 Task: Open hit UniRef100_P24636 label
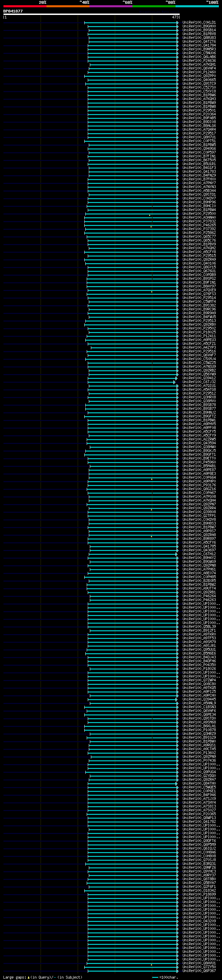point(199,61)
